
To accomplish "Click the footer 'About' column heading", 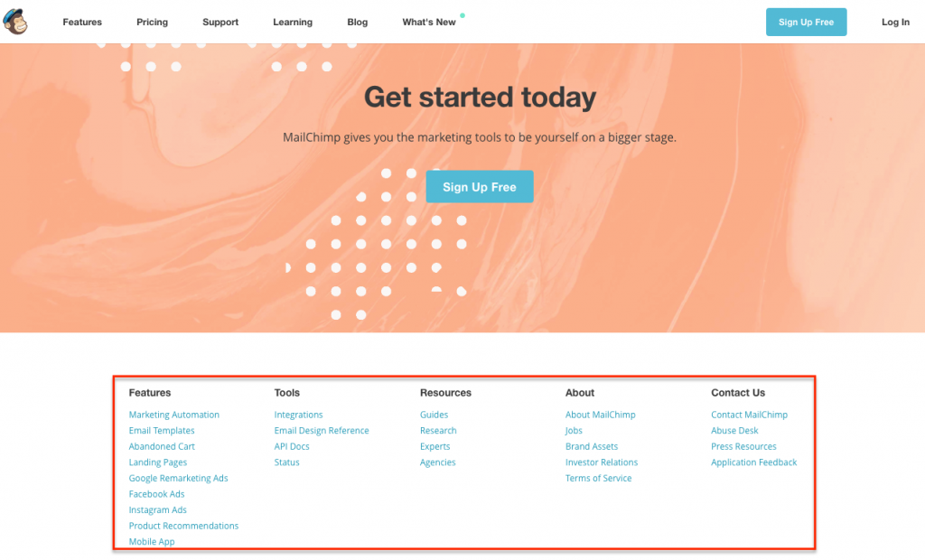I will [x=580, y=393].
